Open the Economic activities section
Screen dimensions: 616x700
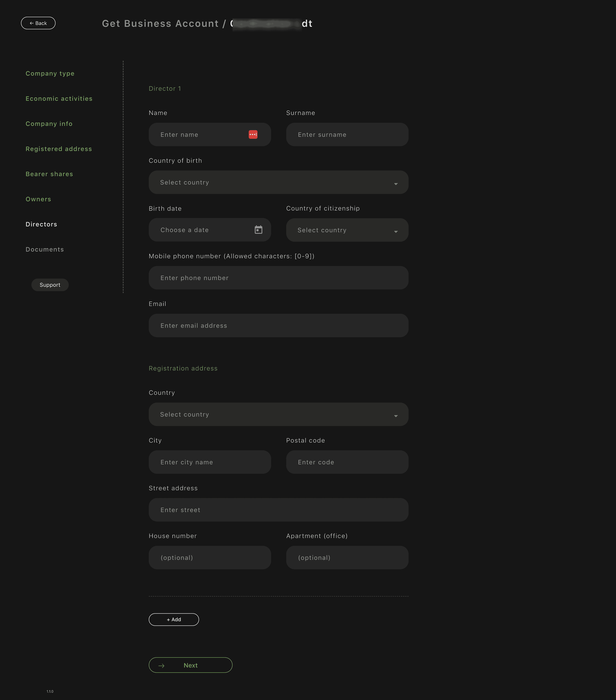coord(59,99)
